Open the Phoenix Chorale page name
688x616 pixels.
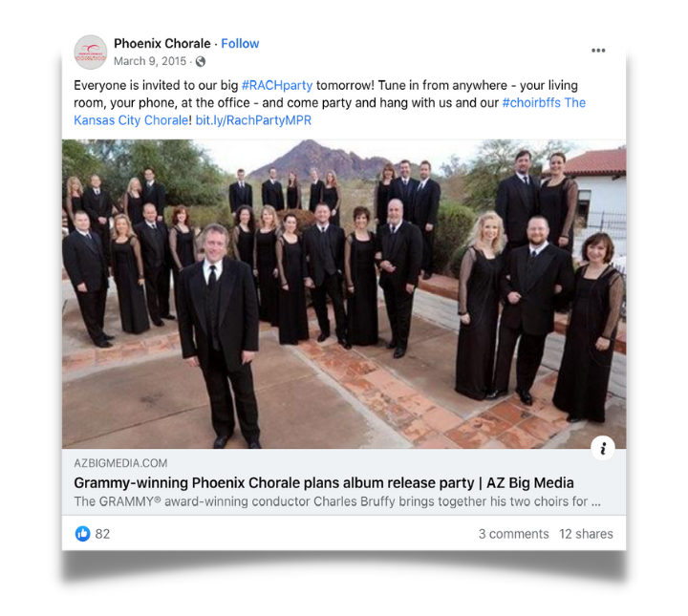click(161, 43)
